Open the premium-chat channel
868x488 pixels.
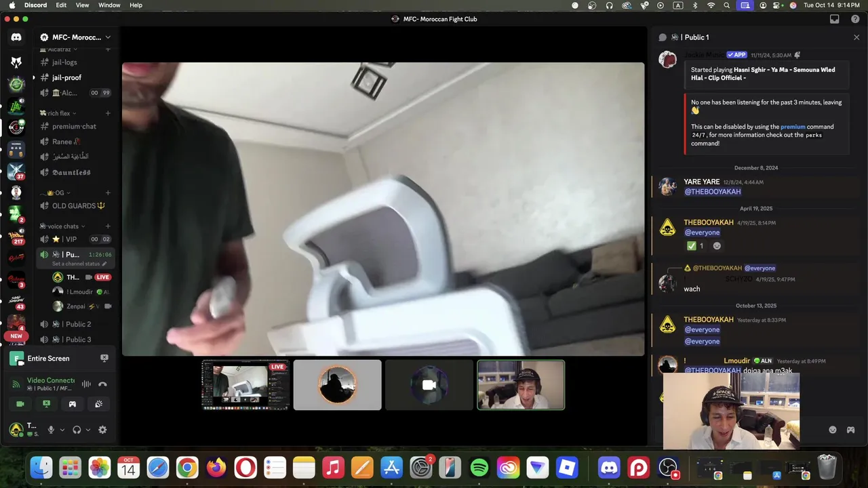pos(75,126)
